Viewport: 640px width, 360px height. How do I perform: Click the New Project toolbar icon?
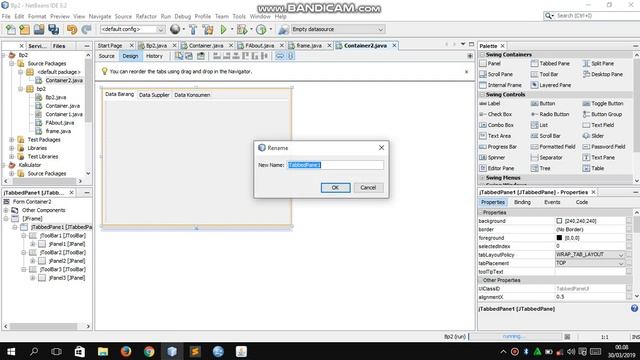24,29
